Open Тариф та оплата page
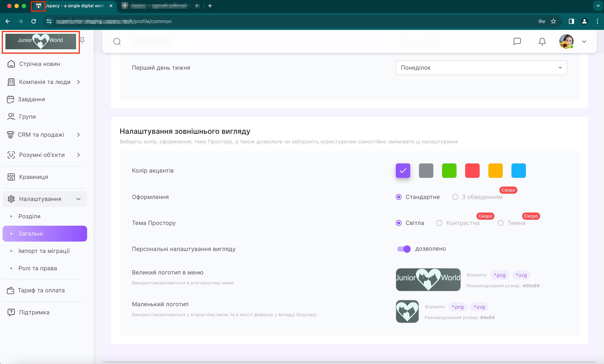Image resolution: width=604 pixels, height=364 pixels. click(41, 290)
